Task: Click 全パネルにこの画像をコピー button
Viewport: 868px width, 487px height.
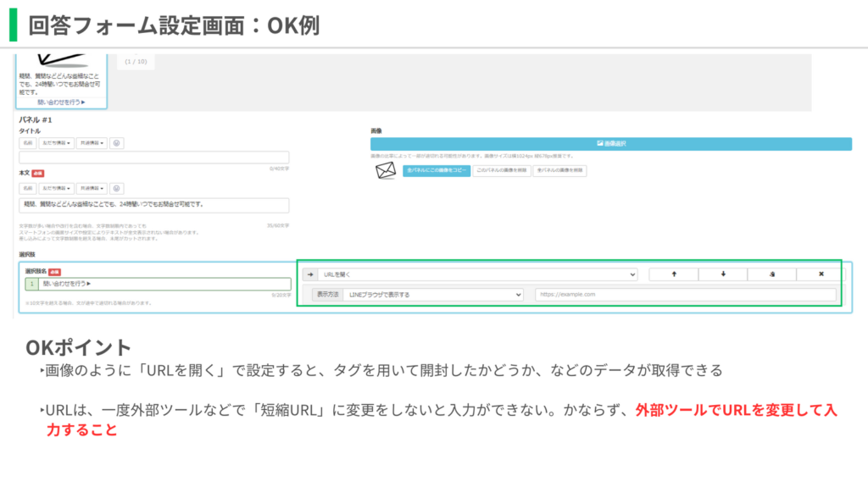Action: [436, 171]
